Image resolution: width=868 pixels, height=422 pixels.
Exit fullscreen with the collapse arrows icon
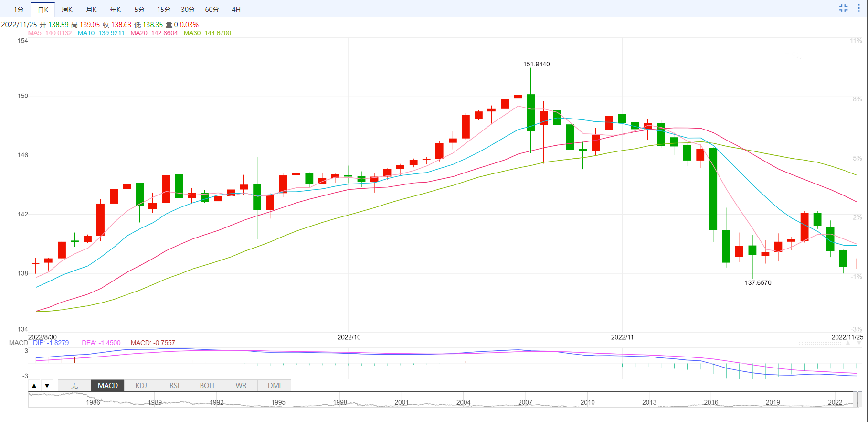click(x=843, y=8)
